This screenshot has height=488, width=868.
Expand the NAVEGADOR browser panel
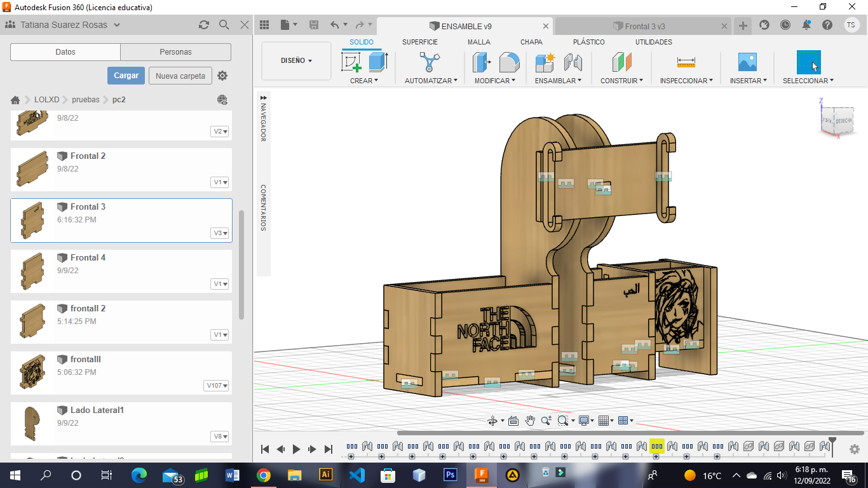(x=263, y=98)
